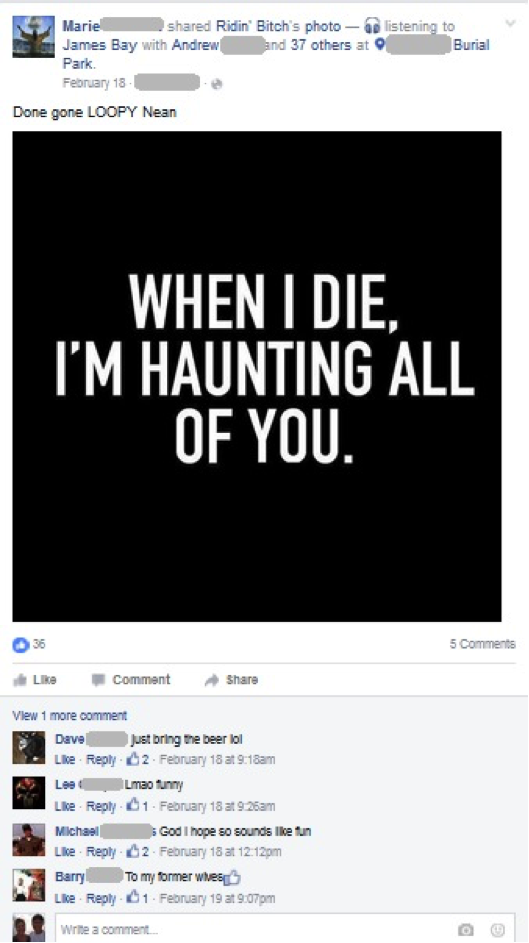The height and width of the screenshot is (943, 529).
Task: Click the thumbs-up Like button on post
Action: pos(35,680)
